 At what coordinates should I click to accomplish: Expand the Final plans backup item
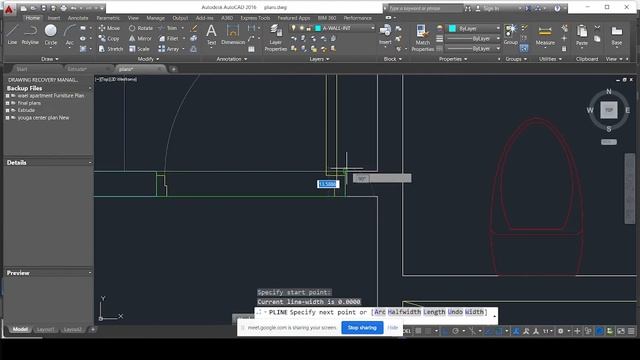pyautogui.click(x=8, y=103)
